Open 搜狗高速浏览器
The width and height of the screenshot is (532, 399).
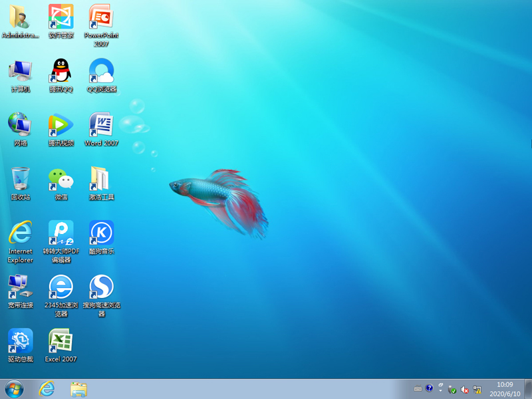click(100, 287)
